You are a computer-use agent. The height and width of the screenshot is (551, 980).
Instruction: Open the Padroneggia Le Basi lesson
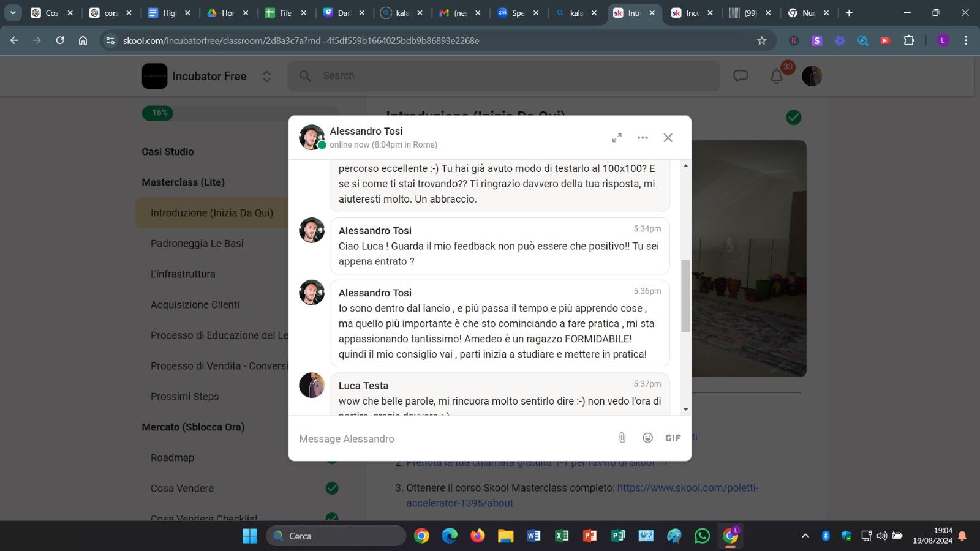[197, 244]
